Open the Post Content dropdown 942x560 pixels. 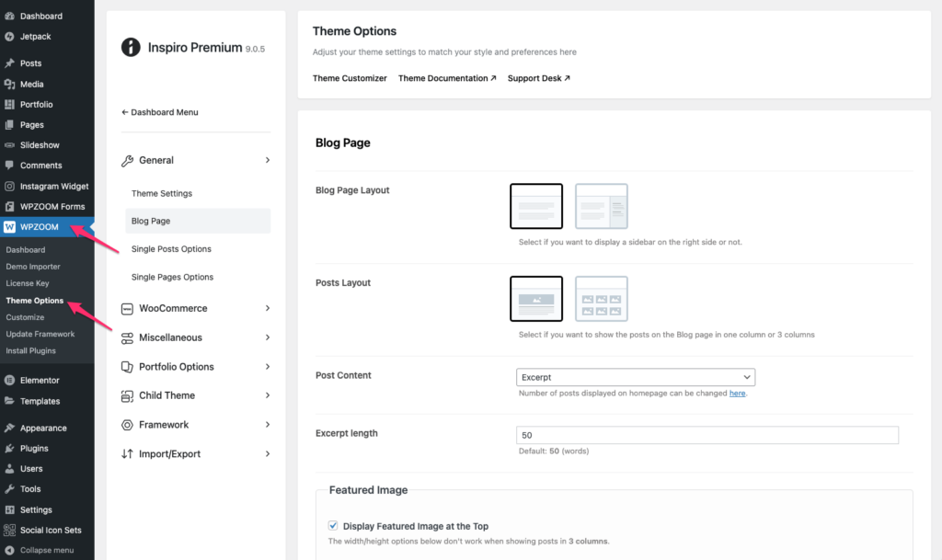pos(635,377)
